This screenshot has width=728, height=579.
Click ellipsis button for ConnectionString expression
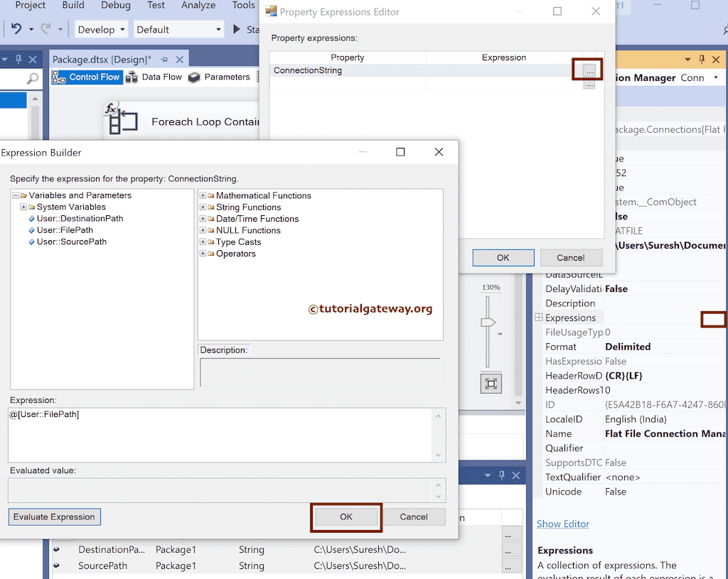pos(589,71)
